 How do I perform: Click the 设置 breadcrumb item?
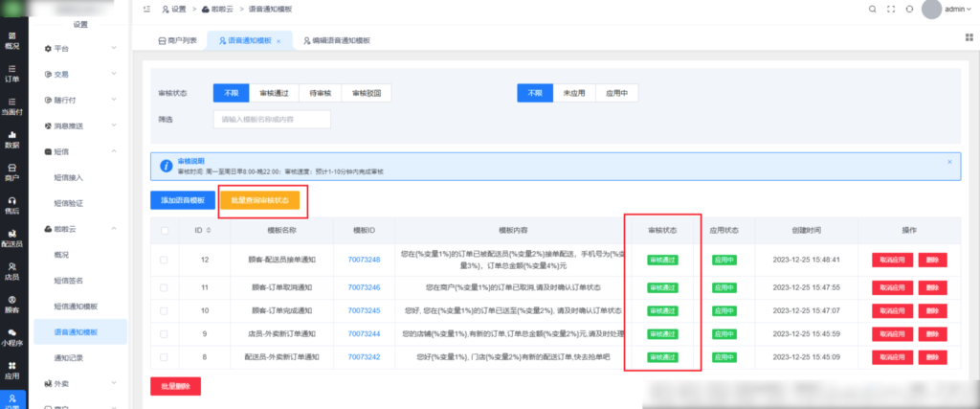click(x=174, y=10)
